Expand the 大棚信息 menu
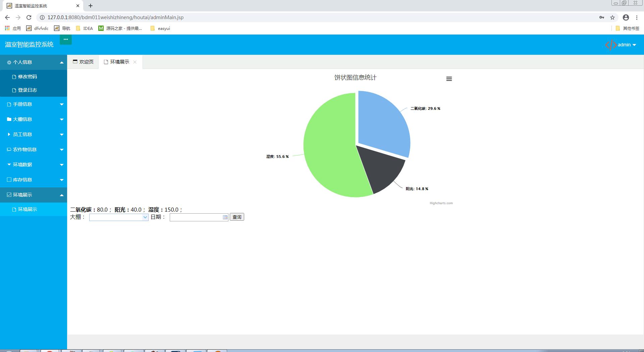The image size is (644, 352). click(34, 119)
